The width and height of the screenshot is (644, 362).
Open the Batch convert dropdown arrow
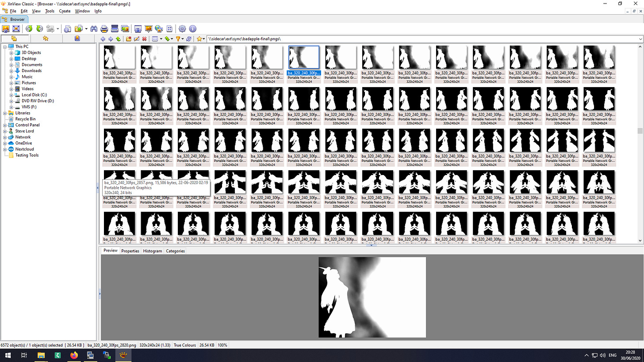point(86,29)
